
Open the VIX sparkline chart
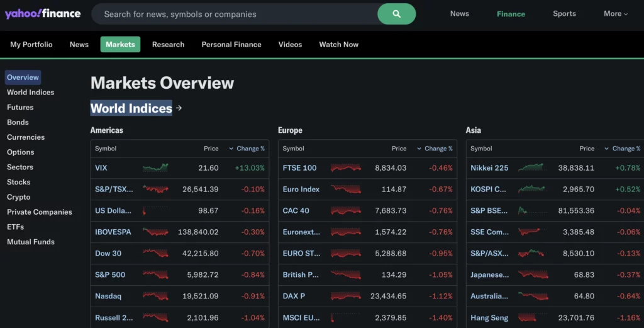(x=155, y=167)
